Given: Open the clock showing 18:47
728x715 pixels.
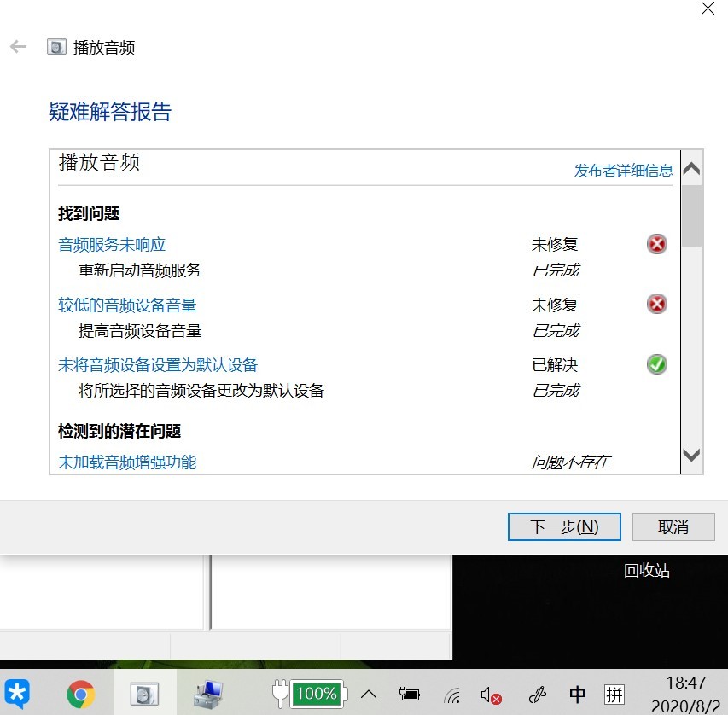Looking at the screenshot, I should point(685,683).
